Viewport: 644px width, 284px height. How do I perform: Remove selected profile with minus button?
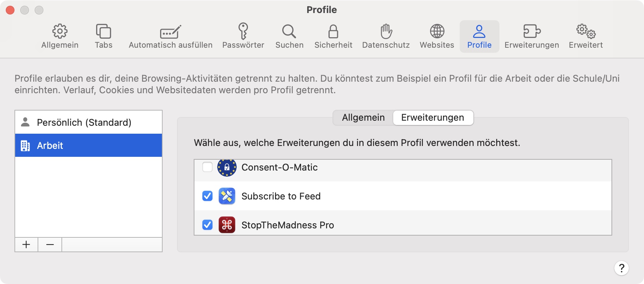pos(50,245)
